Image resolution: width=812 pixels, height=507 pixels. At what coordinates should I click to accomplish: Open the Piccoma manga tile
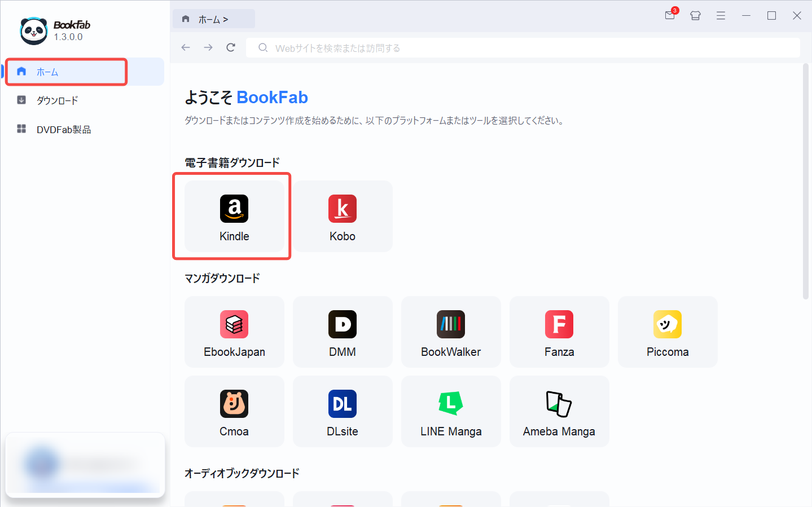pos(668,332)
